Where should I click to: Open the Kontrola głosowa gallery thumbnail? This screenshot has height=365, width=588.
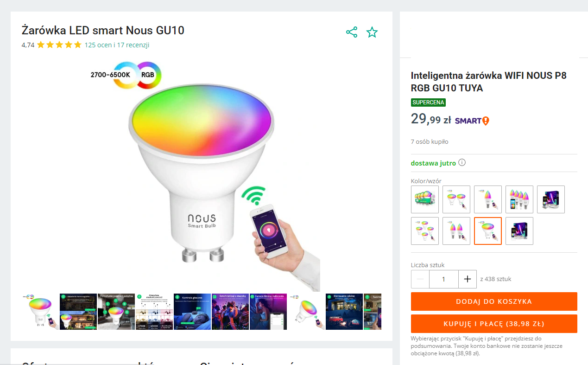(192, 312)
